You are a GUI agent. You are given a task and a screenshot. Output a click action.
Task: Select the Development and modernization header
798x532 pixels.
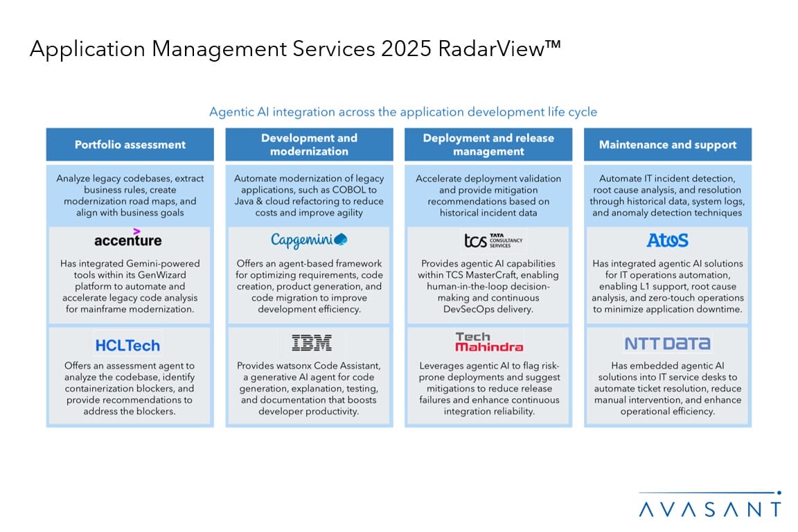309,145
